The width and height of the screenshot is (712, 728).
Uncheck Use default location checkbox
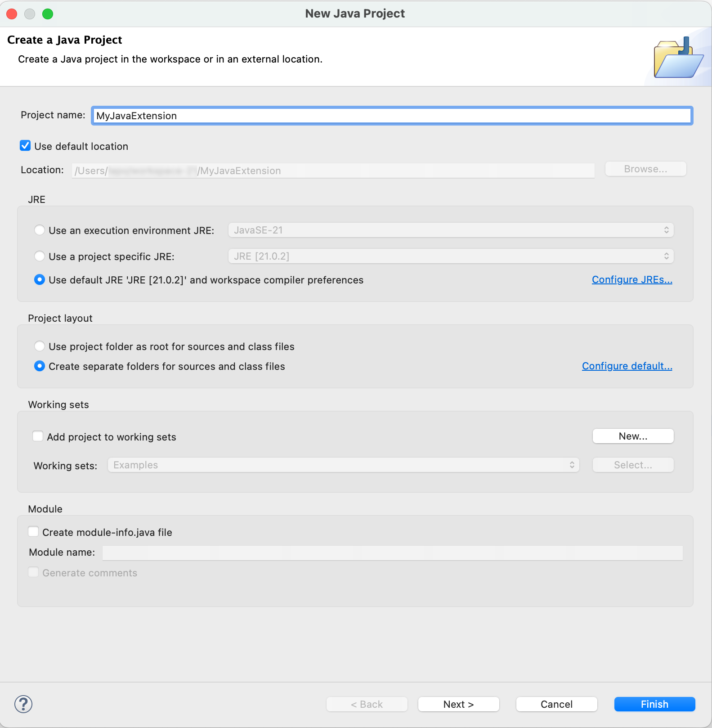[26, 146]
